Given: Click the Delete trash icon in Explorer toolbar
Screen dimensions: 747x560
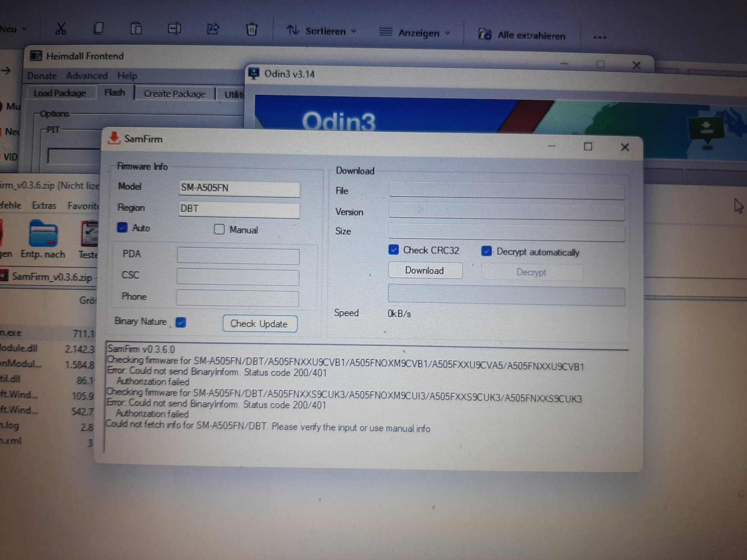Looking at the screenshot, I should click(252, 30).
